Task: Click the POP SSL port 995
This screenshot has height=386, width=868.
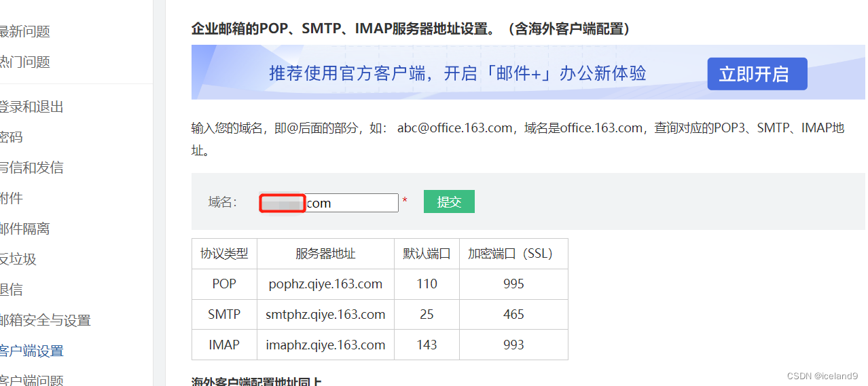Action: coord(513,284)
